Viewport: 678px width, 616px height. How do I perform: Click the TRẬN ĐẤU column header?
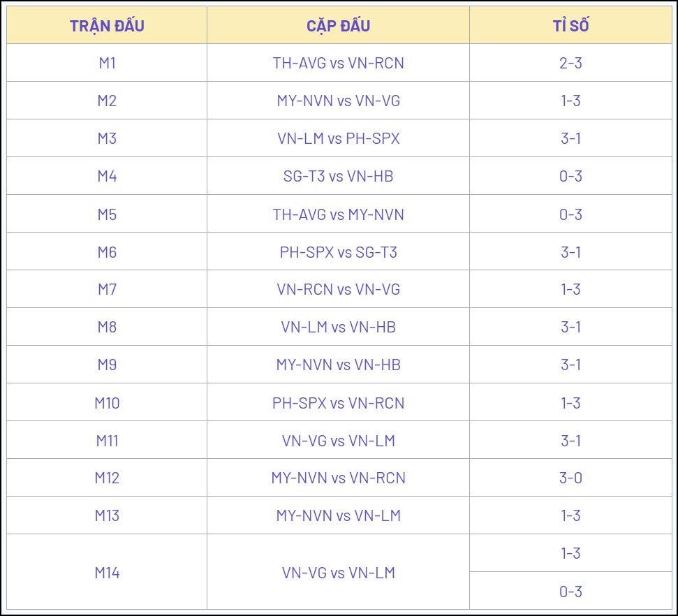[107, 26]
